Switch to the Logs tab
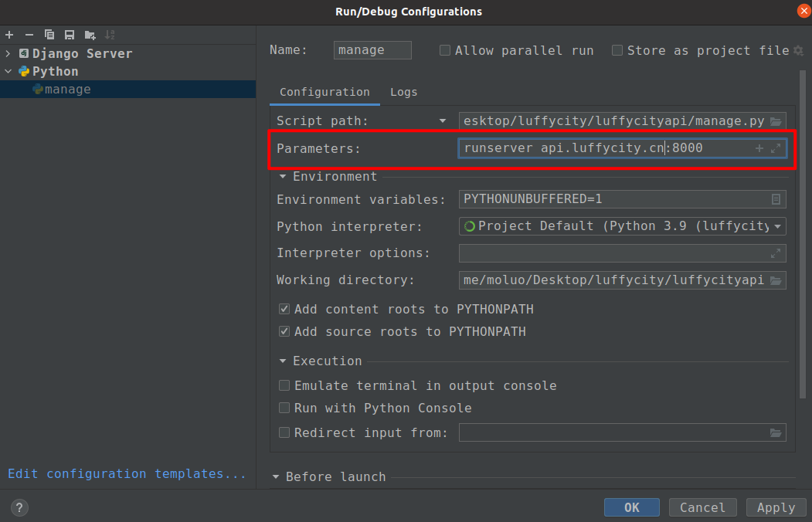The width and height of the screenshot is (812, 522). [x=403, y=92]
